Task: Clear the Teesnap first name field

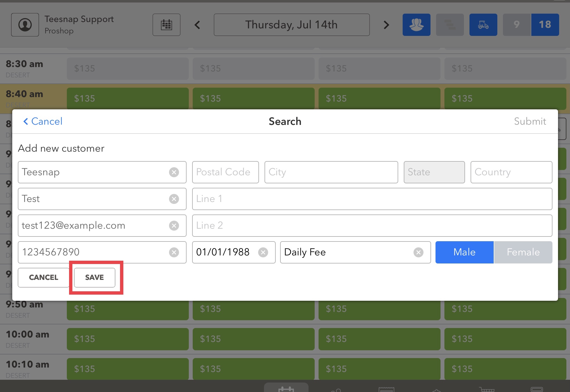Action: coord(174,172)
